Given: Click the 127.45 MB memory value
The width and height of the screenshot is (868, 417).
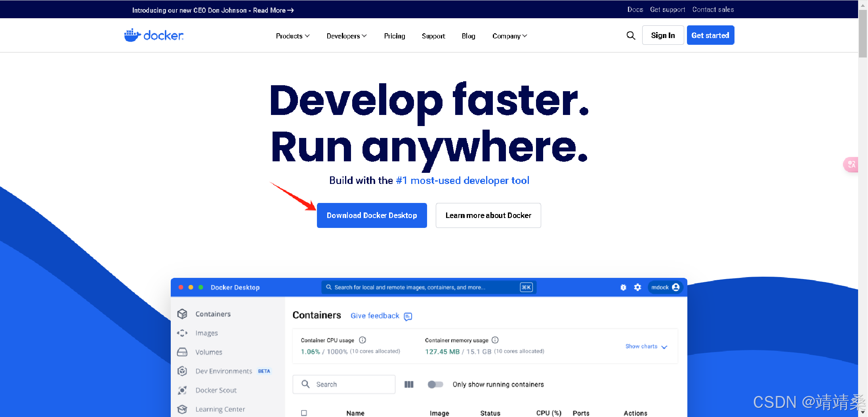Looking at the screenshot, I should [x=442, y=352].
